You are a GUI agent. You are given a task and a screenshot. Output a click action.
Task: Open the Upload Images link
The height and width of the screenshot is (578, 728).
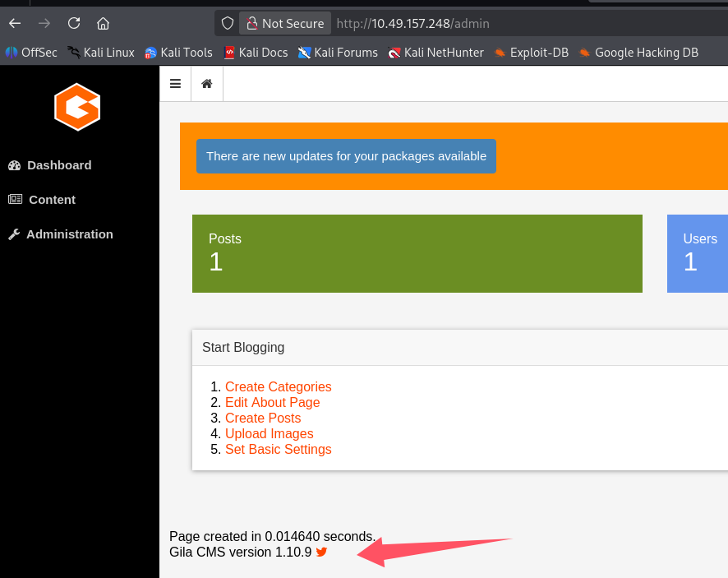click(269, 434)
